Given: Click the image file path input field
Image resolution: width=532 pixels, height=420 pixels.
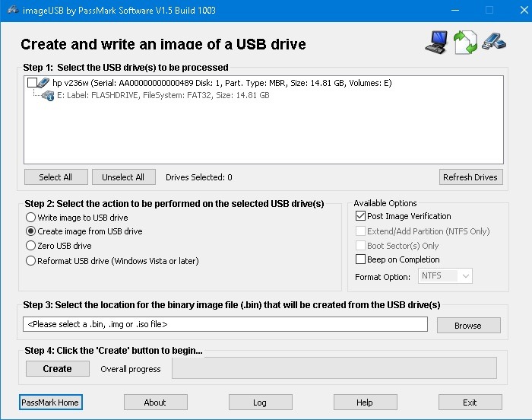Looking at the screenshot, I should (x=225, y=324).
